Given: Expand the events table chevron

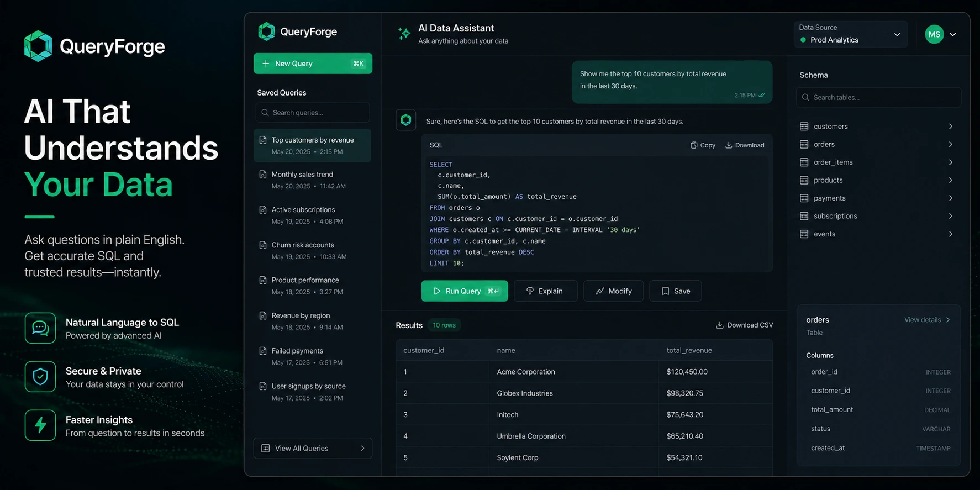Looking at the screenshot, I should tap(950, 234).
